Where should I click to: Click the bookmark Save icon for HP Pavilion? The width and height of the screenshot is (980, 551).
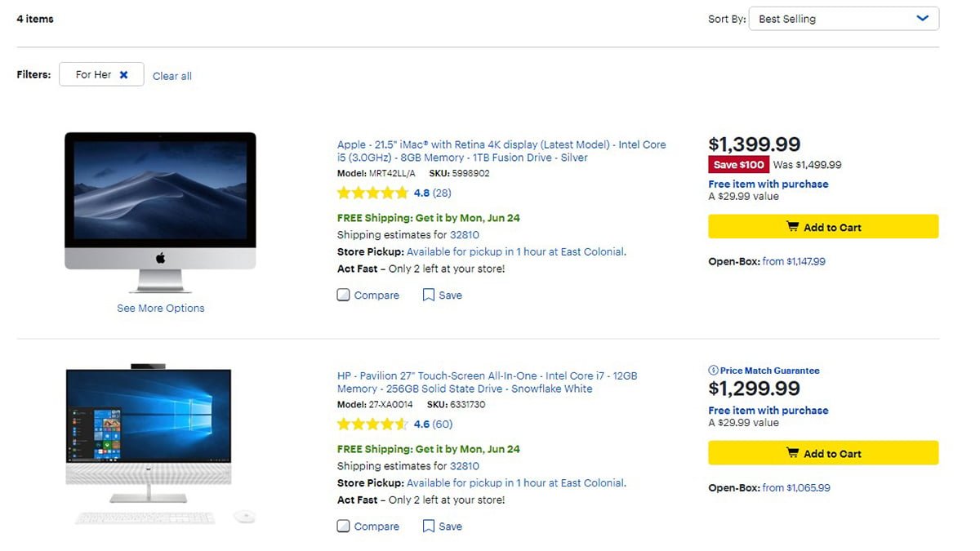[x=428, y=527]
